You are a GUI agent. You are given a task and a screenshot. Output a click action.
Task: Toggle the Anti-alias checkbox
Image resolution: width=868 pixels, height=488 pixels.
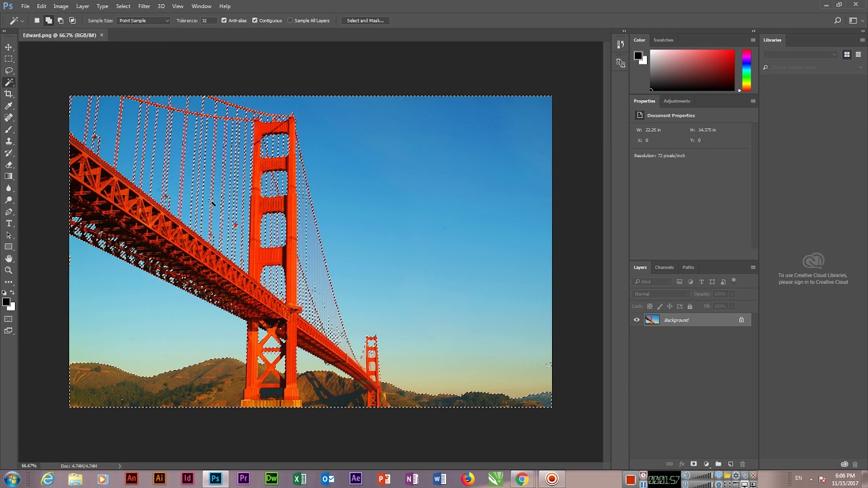pos(224,20)
